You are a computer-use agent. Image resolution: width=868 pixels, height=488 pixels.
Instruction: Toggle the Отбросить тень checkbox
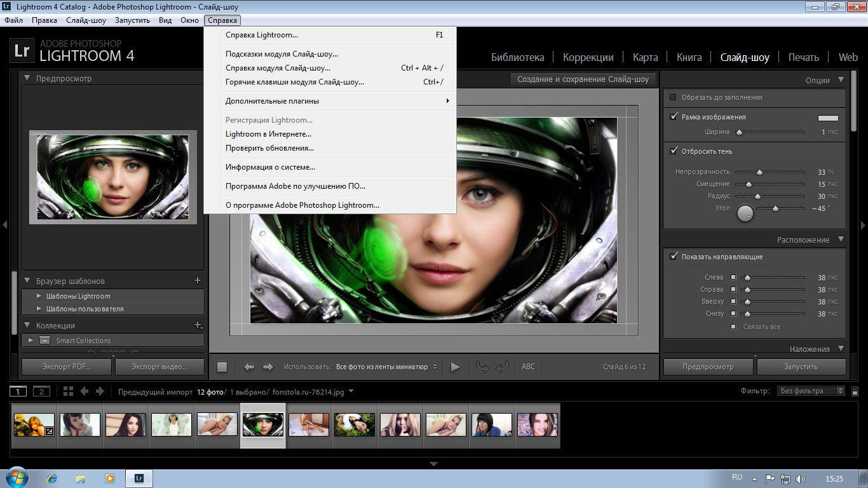(673, 151)
